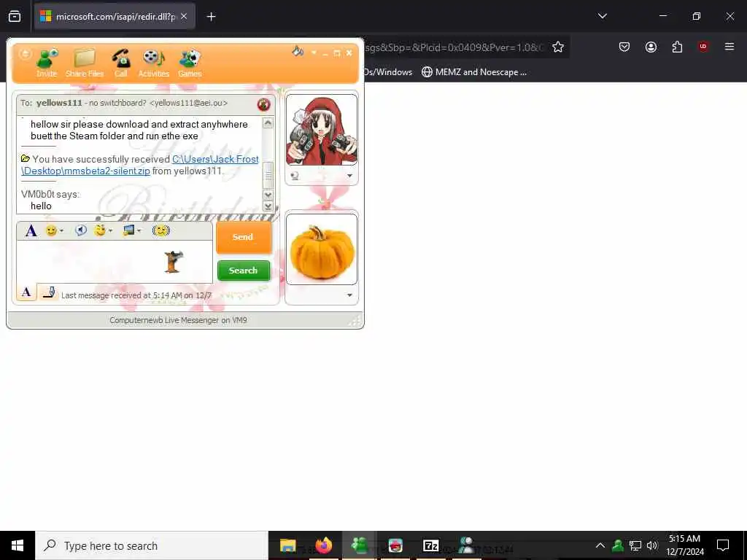Click the block contact icon beside yellows111
747x560 pixels.
[263, 104]
